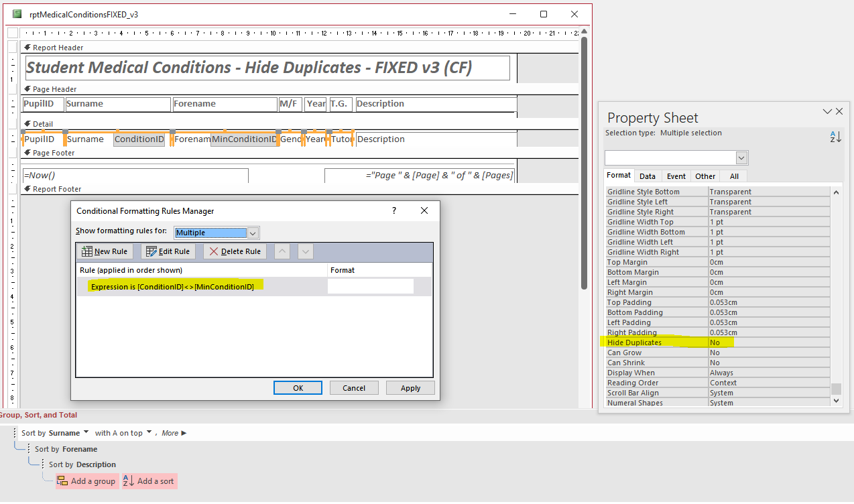Switch to the Event tab
The image size is (854, 504).
(676, 176)
